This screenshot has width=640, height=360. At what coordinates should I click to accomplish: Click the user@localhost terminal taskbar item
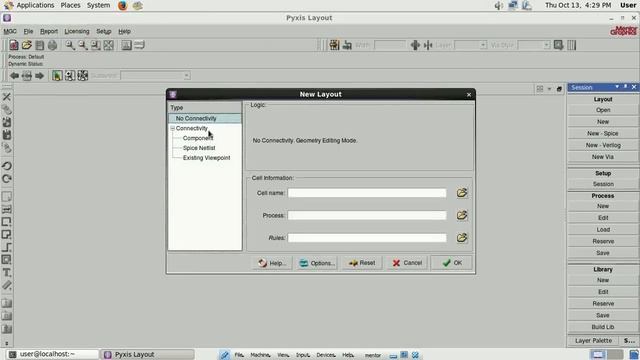coord(53,354)
